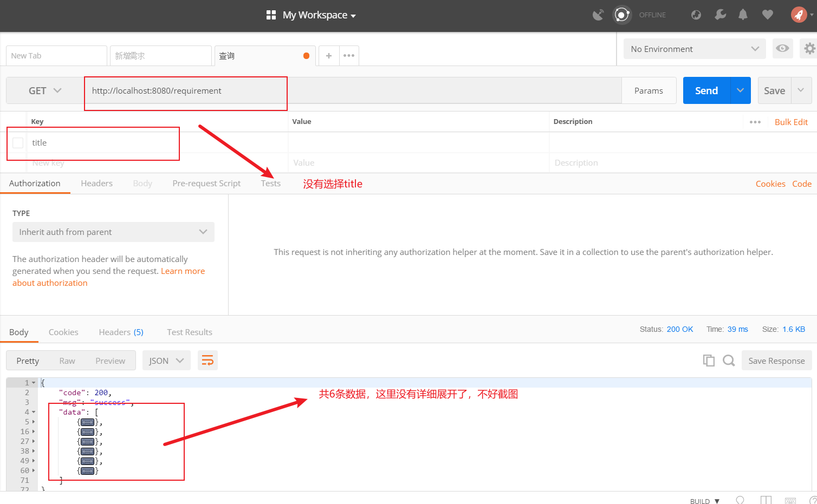Collapse the data array at line 4
This screenshot has width=817, height=504.
pos(34,412)
